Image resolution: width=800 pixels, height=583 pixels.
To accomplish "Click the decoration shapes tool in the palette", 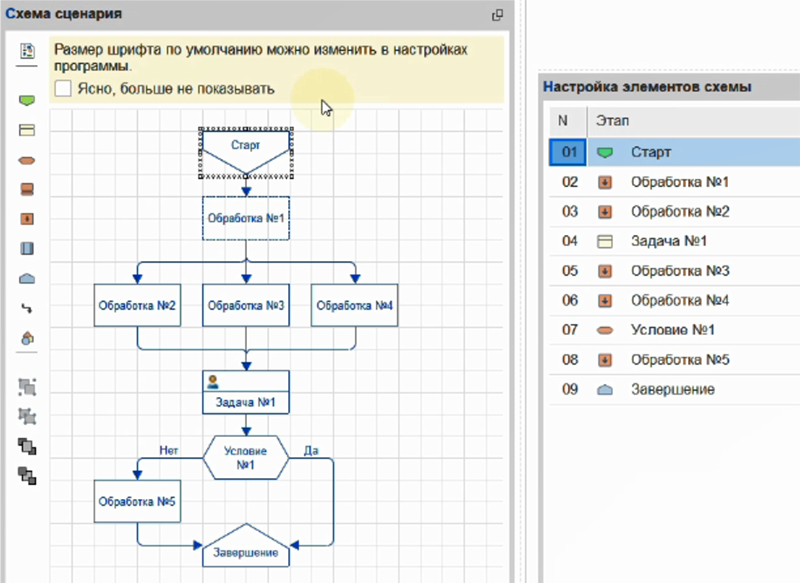I will (x=28, y=338).
